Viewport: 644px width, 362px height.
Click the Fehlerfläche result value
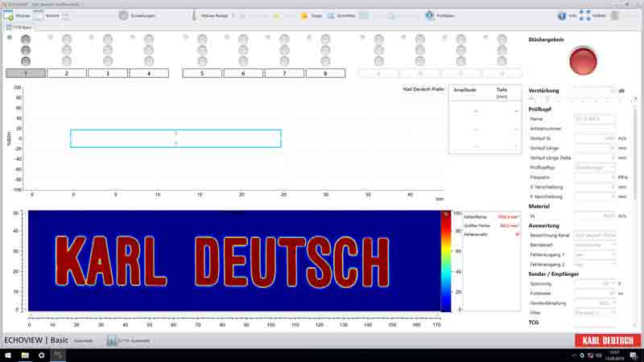pyautogui.click(x=508, y=217)
